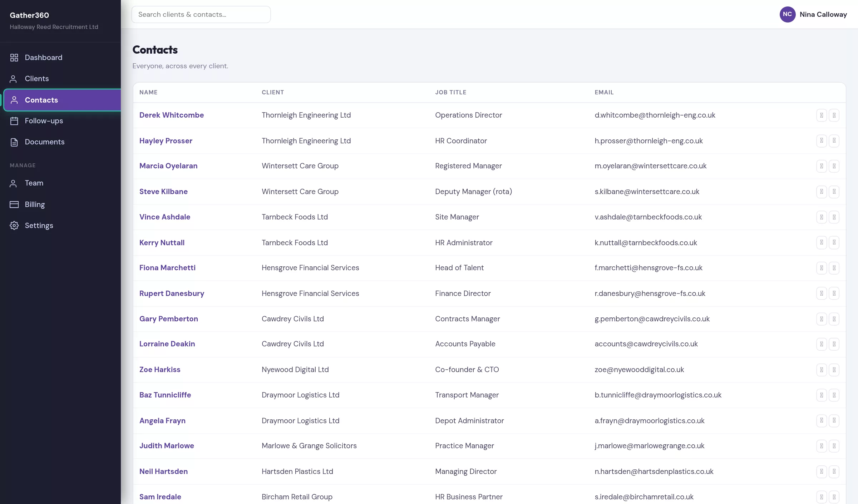Screen dimensions: 858x504
Task: Click Marlowe & Grange Solicitors client cell
Action: tap(309, 446)
